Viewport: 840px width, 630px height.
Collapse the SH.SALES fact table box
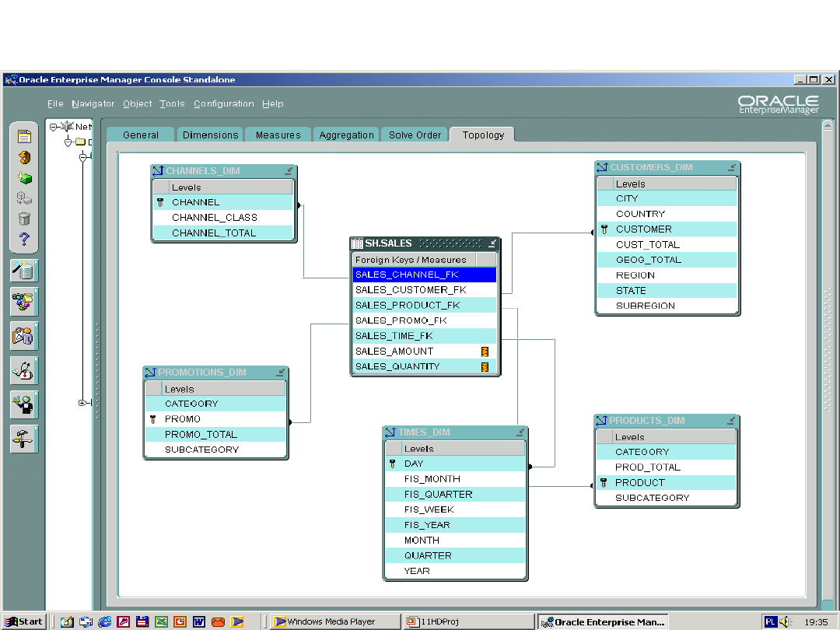pos(492,243)
